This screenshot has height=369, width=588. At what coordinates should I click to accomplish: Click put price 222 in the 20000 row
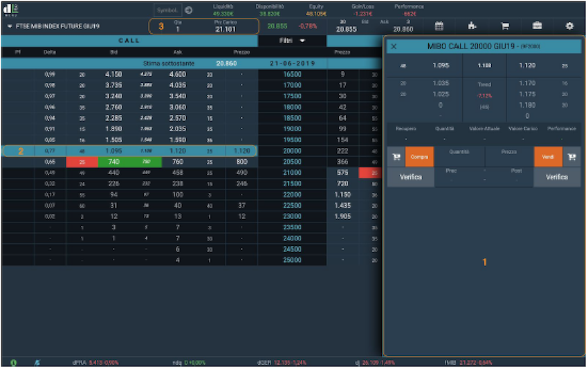342,151
